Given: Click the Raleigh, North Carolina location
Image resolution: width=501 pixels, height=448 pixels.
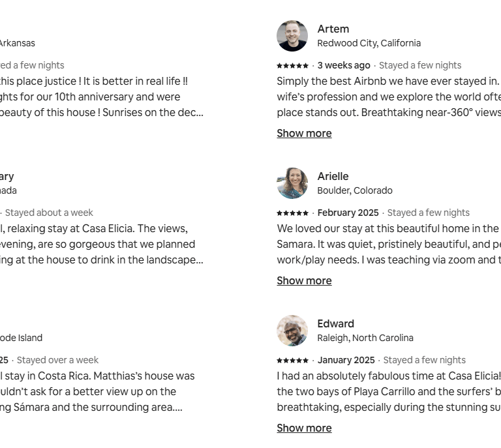Looking at the screenshot, I should click(x=365, y=338).
